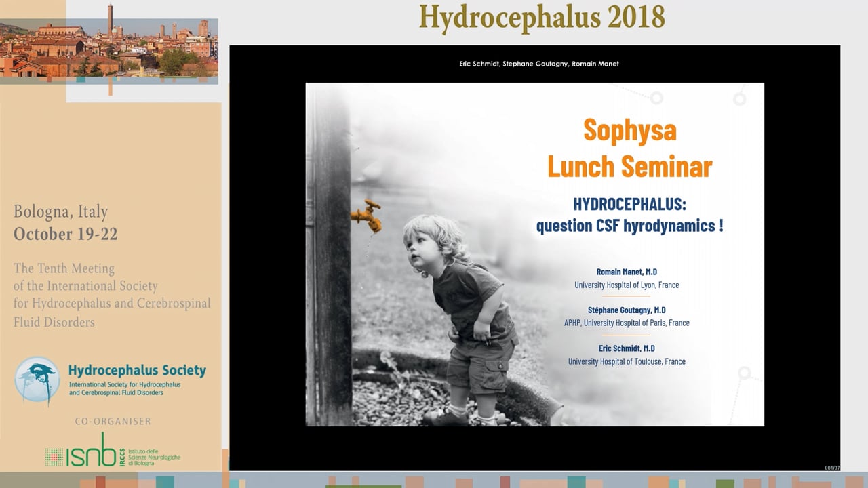Click the name Stéphane Goutagny, M.D
Viewport: 868px width, 488px height.
(x=627, y=310)
